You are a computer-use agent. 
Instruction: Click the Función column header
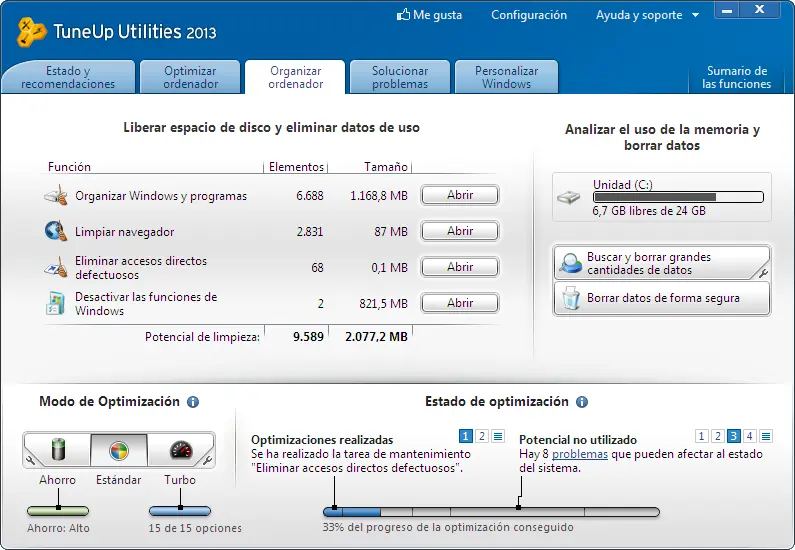(x=69, y=167)
